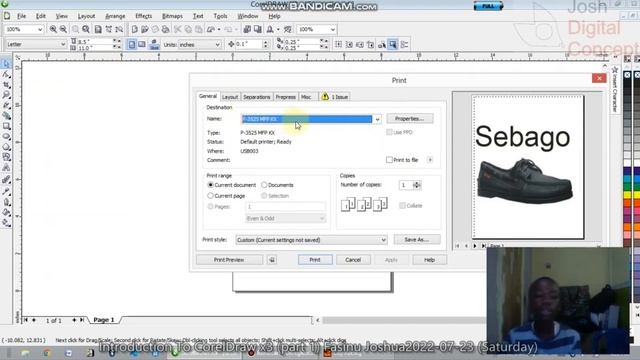This screenshot has width=640, height=360.
Task: Switch to the Misc tab
Action: point(306,97)
